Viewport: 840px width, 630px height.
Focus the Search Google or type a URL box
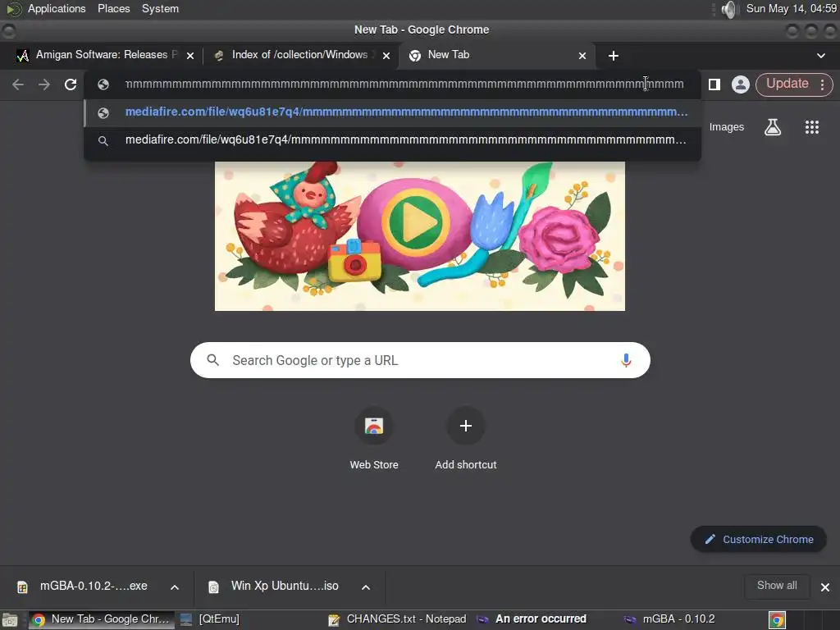[421, 360]
